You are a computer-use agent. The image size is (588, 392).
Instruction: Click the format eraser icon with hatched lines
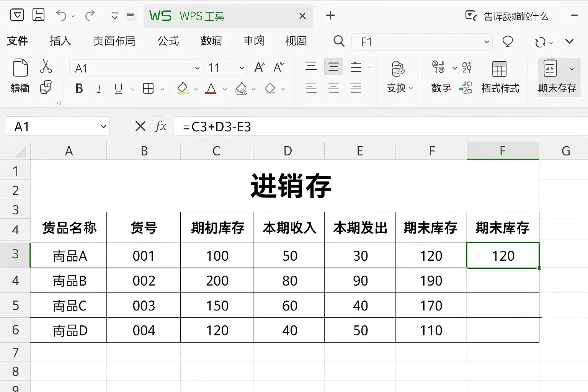pyautogui.click(x=241, y=88)
